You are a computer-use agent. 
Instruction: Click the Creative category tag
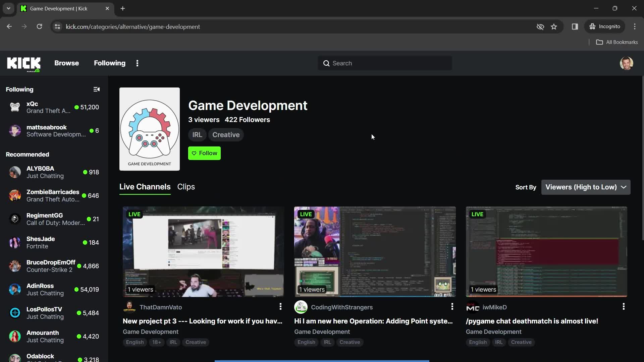(226, 135)
